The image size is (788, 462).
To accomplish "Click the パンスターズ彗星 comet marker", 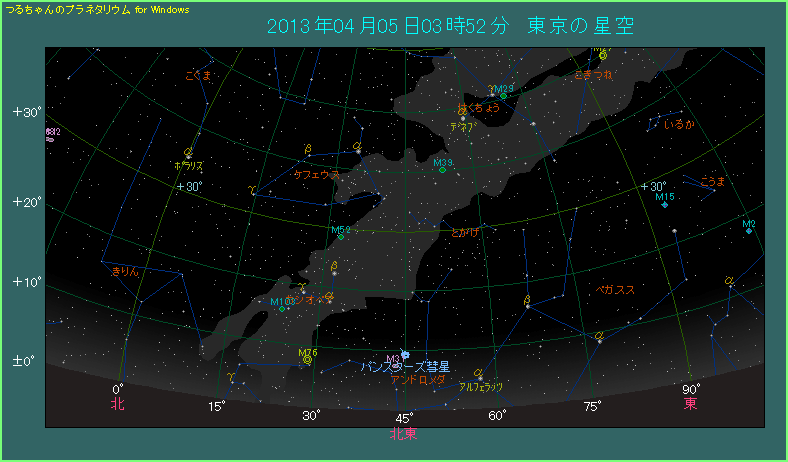I will point(405,354).
